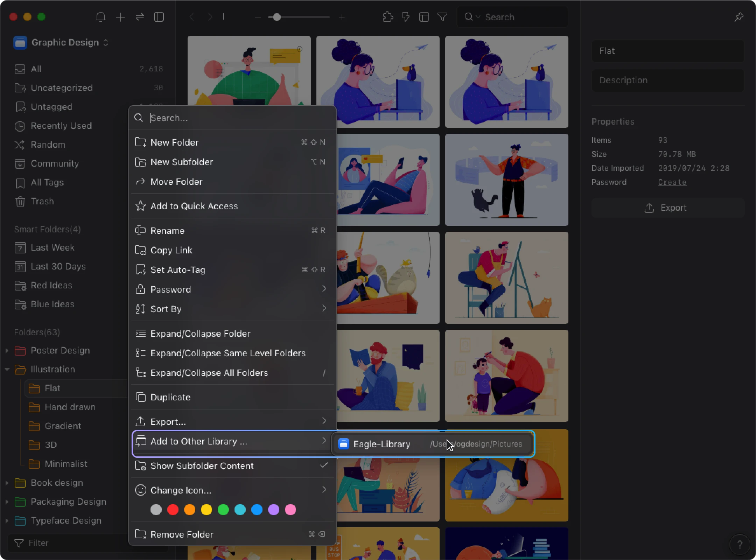
Task: Click the Description field in inspector
Action: click(x=668, y=80)
